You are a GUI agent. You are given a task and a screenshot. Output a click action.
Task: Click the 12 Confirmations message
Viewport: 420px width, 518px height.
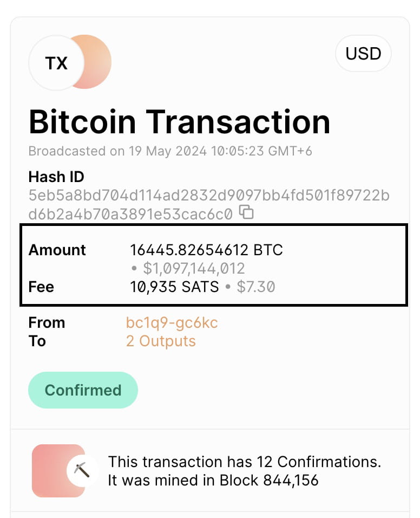click(245, 462)
